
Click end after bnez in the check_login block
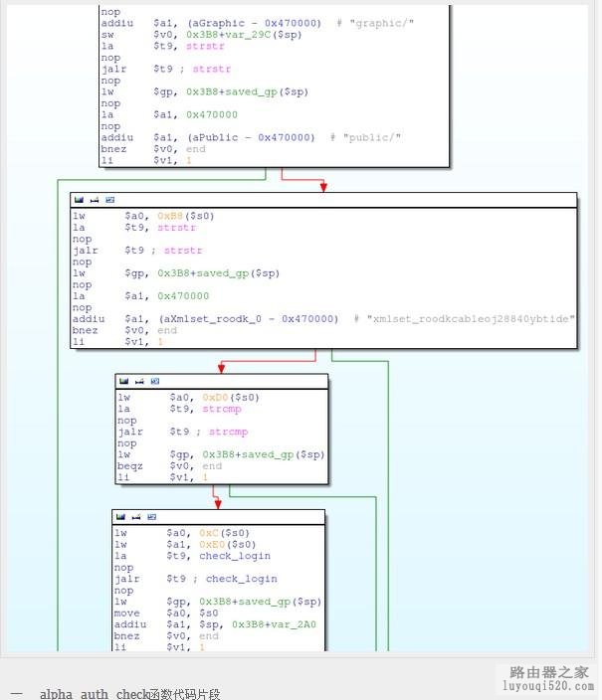(209, 635)
